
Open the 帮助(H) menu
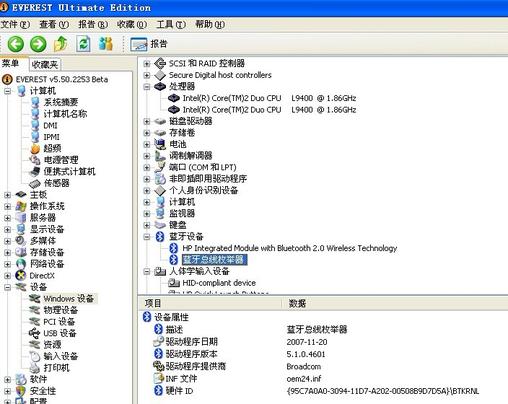click(210, 24)
